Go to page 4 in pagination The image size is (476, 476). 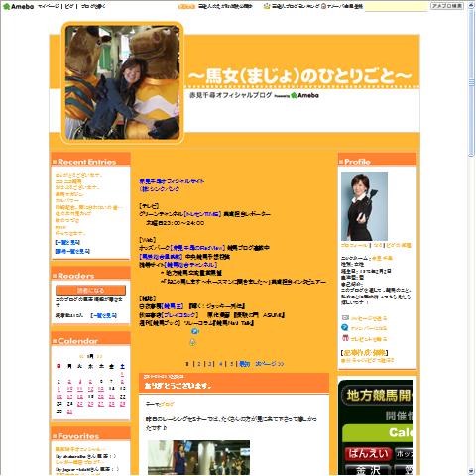pyautogui.click(x=221, y=364)
